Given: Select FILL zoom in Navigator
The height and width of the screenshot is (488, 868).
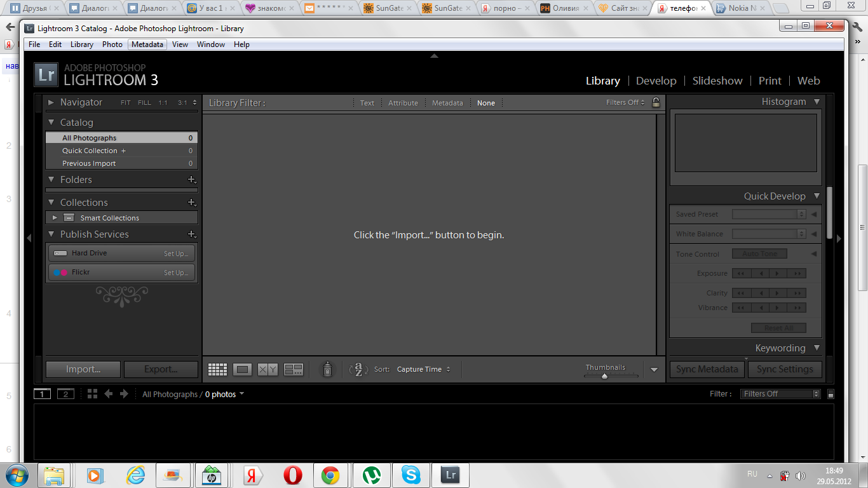Looking at the screenshot, I should tap(144, 103).
